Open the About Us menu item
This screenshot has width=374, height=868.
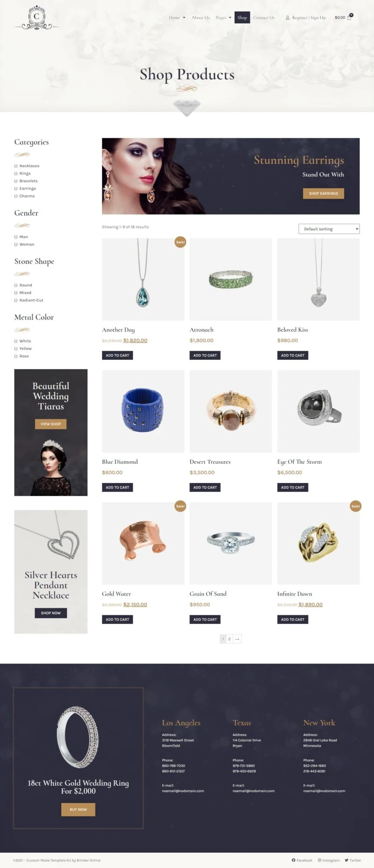tap(201, 18)
